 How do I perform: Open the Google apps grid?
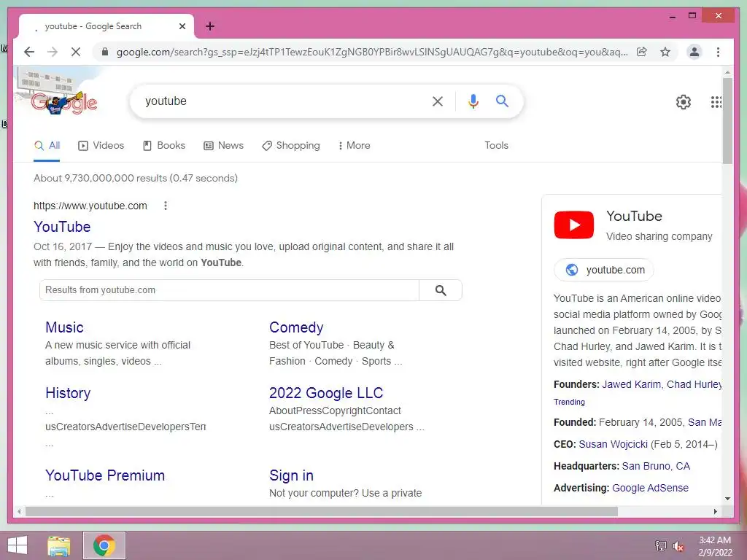point(716,101)
